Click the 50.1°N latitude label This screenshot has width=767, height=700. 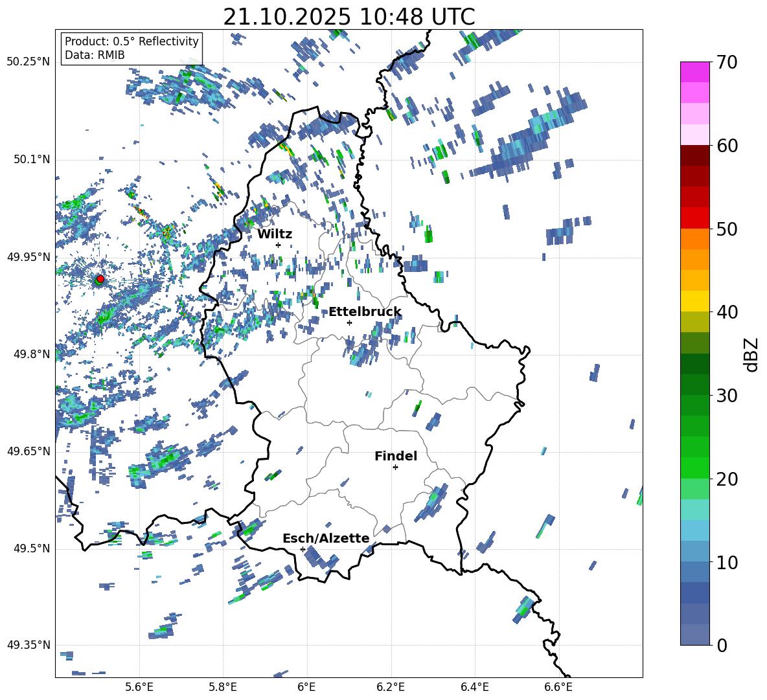(32, 159)
